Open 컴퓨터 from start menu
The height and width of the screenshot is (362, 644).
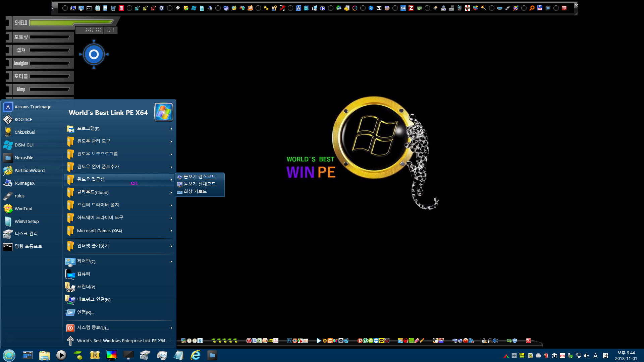pos(119,274)
